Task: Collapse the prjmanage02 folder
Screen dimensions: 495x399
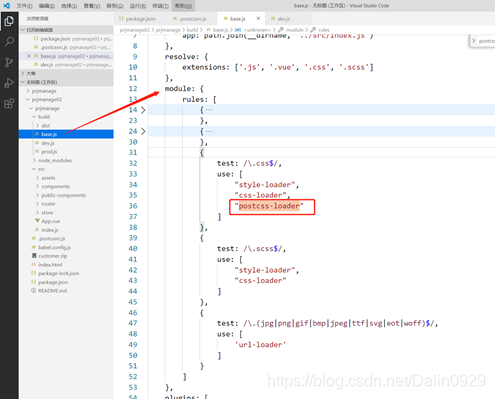Action: point(28,99)
